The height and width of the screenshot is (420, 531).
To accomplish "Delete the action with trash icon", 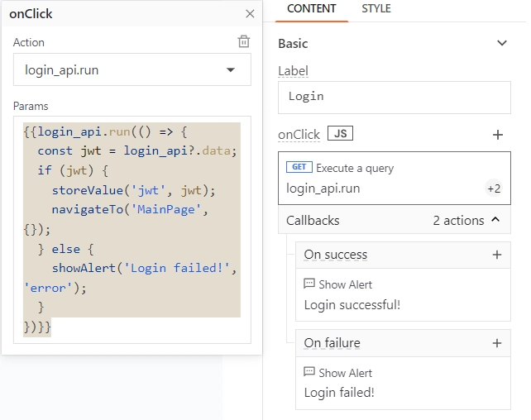I will point(246,41).
